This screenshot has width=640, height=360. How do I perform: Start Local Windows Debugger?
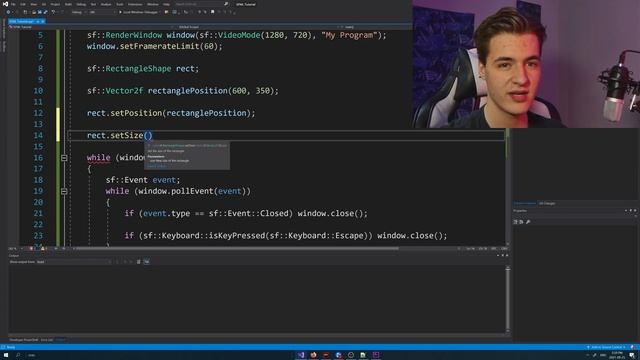138,12
